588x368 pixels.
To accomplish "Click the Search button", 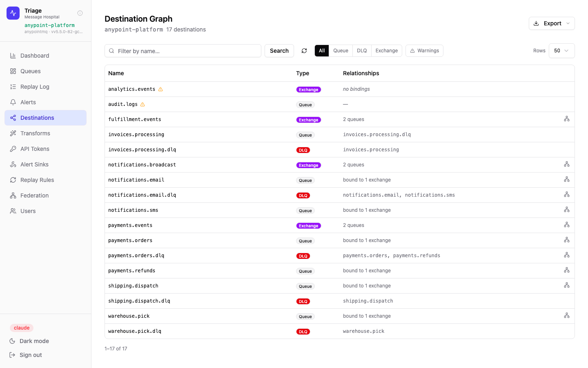I will pyautogui.click(x=279, y=51).
